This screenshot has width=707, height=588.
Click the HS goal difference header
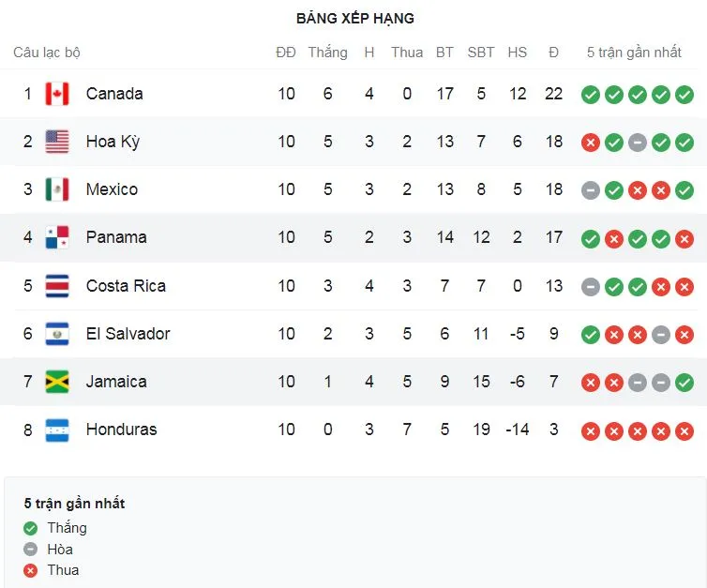[518, 53]
